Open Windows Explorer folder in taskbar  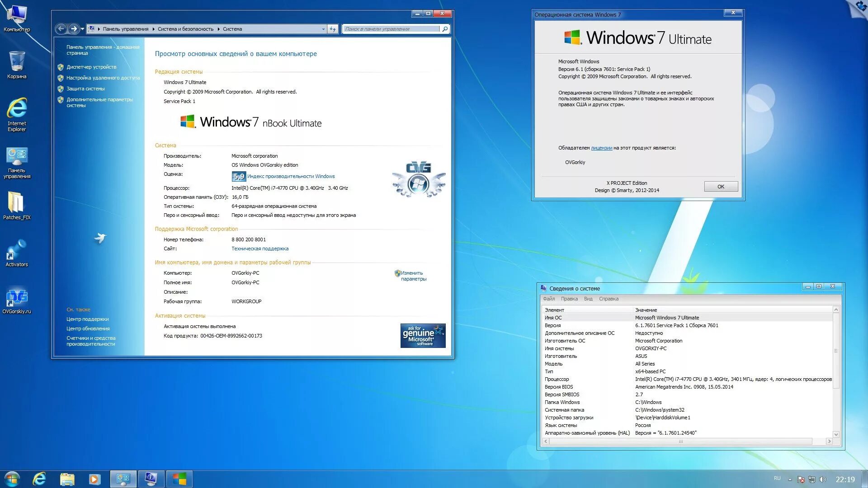click(x=67, y=479)
